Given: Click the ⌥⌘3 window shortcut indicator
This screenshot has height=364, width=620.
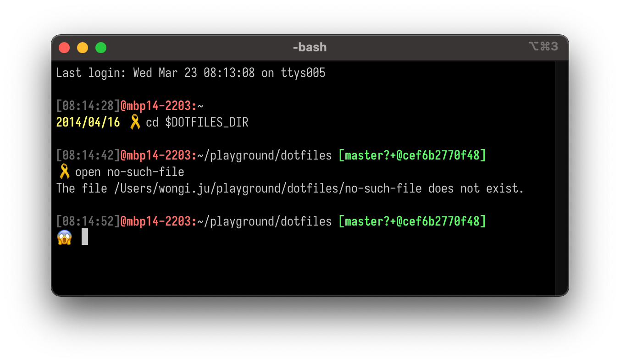Looking at the screenshot, I should tap(543, 46).
